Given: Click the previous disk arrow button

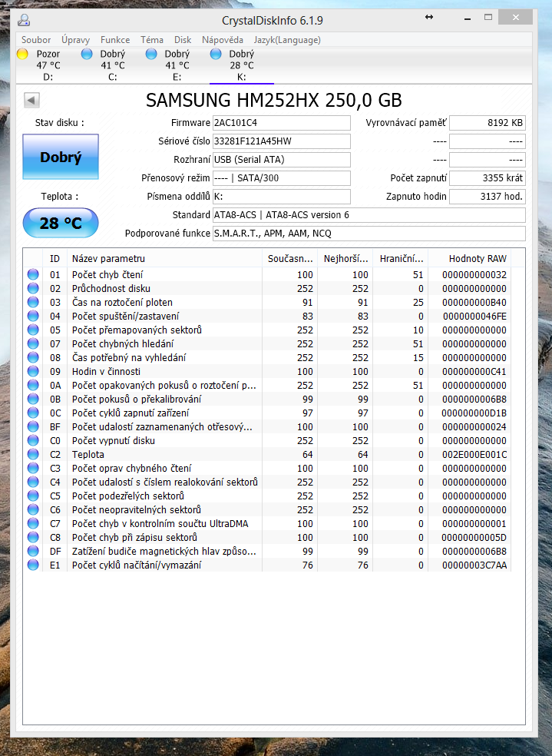Looking at the screenshot, I should point(31,101).
